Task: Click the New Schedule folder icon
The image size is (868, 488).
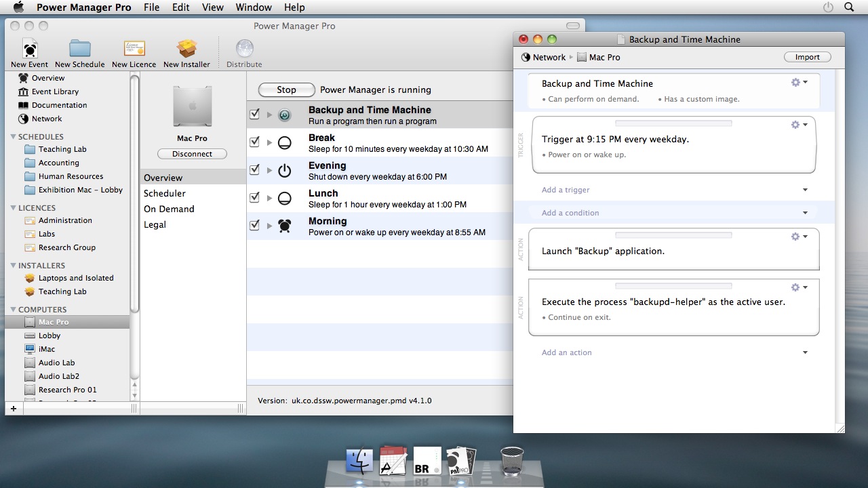Action: point(80,49)
